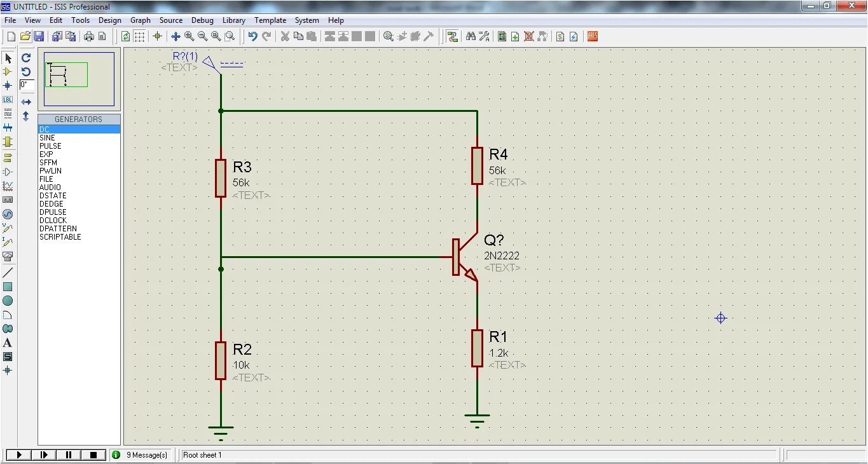Image resolution: width=868 pixels, height=464 pixels.
Task: Pick the selection arrow mode
Action: 8,58
